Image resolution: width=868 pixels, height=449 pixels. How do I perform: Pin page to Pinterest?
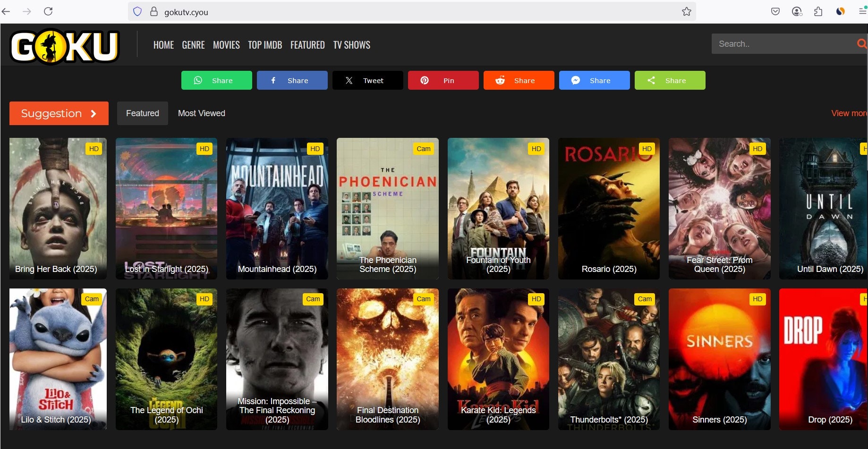tap(443, 80)
